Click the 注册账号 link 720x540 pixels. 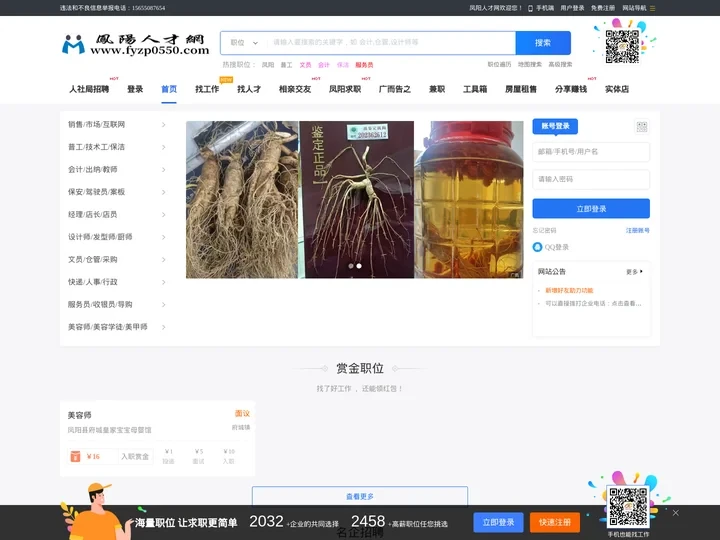tap(637, 231)
